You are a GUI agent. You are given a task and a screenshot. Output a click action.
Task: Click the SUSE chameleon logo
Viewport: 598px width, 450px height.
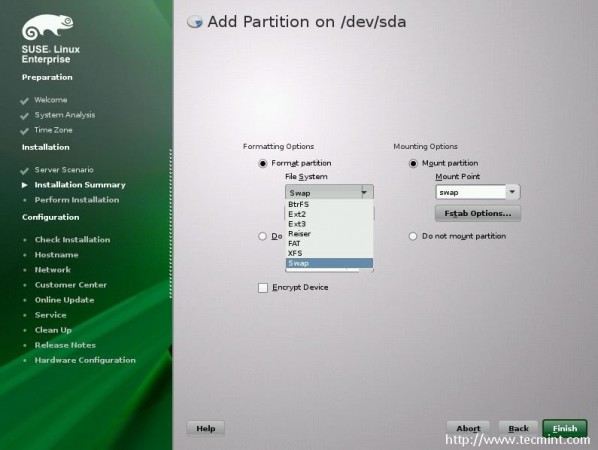click(x=48, y=27)
